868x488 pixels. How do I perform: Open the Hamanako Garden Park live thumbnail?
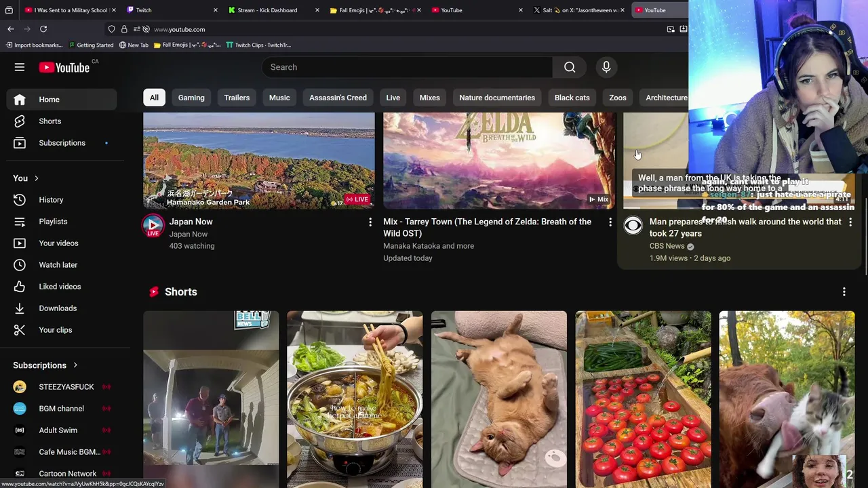coord(258,161)
